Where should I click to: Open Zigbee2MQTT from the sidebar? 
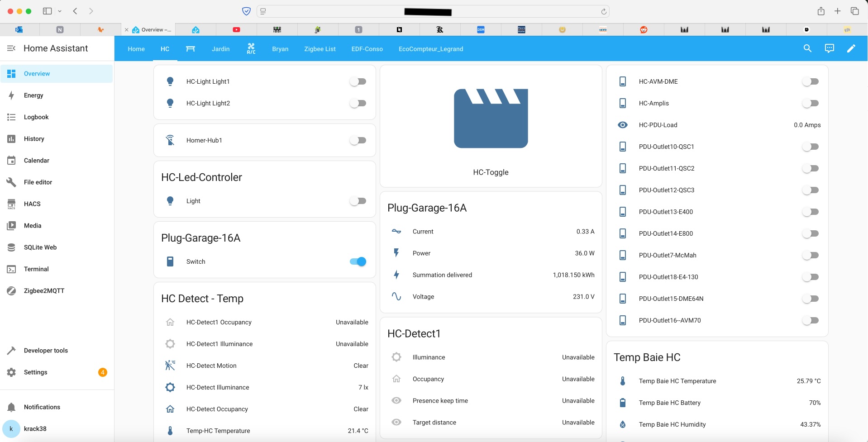(x=44, y=291)
